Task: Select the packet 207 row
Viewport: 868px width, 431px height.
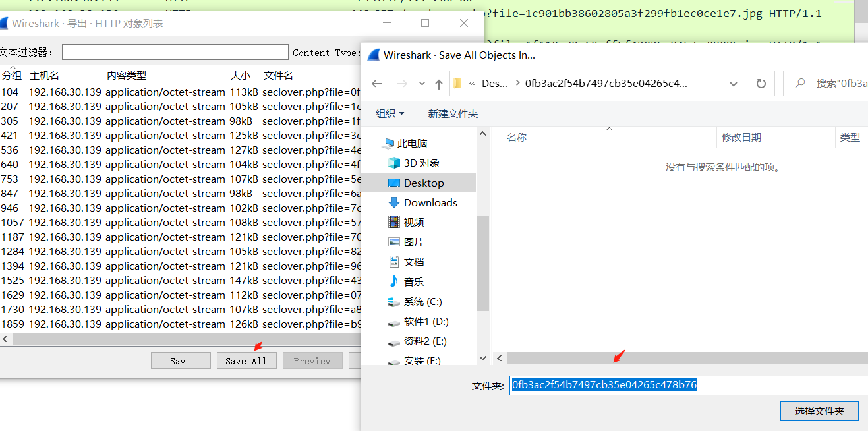Action: click(x=181, y=106)
